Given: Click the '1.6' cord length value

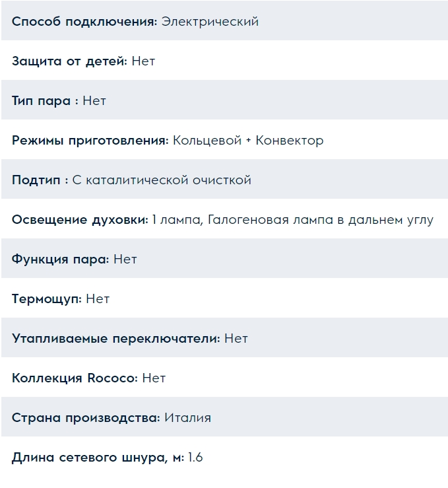Looking at the screenshot, I should [195, 458].
